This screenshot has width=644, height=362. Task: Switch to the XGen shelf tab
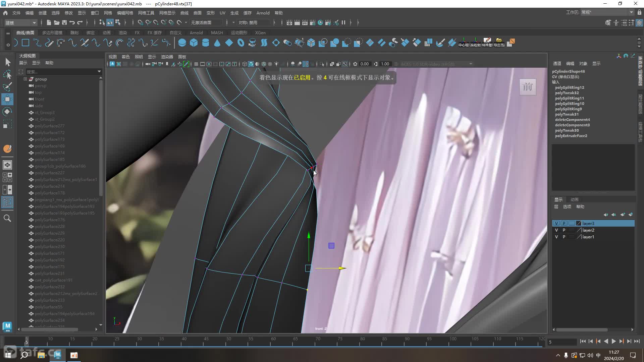point(260,33)
